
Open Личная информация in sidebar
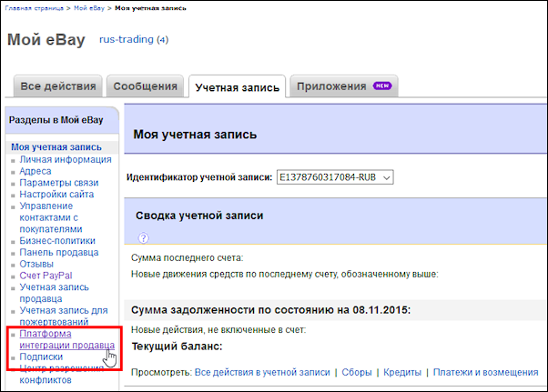[x=66, y=159]
